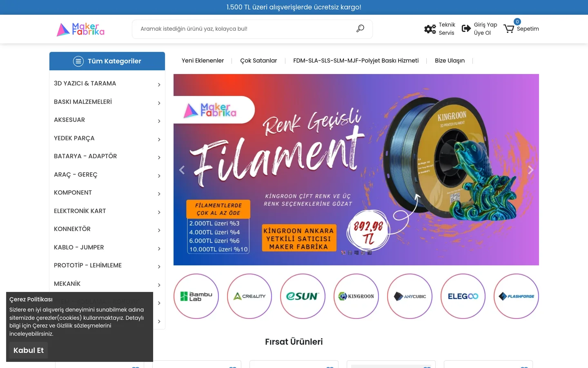Click the product search input field
588x368 pixels.
tap(245, 29)
